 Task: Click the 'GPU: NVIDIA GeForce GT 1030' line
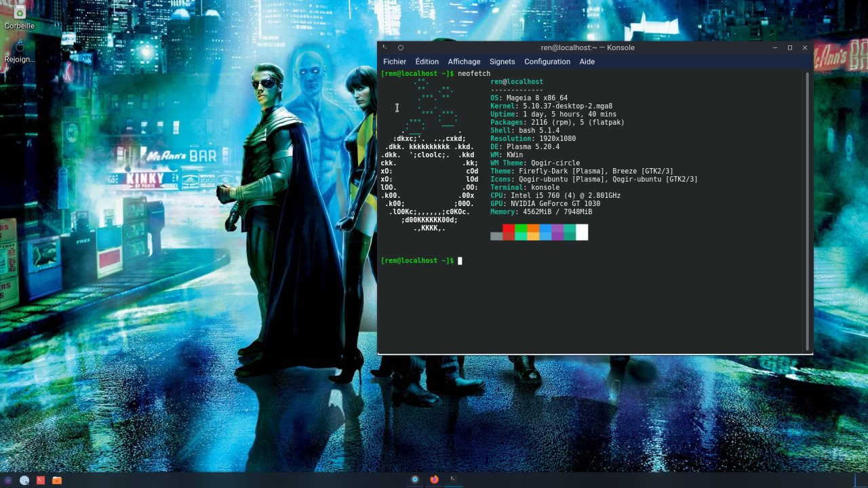pyautogui.click(x=545, y=204)
